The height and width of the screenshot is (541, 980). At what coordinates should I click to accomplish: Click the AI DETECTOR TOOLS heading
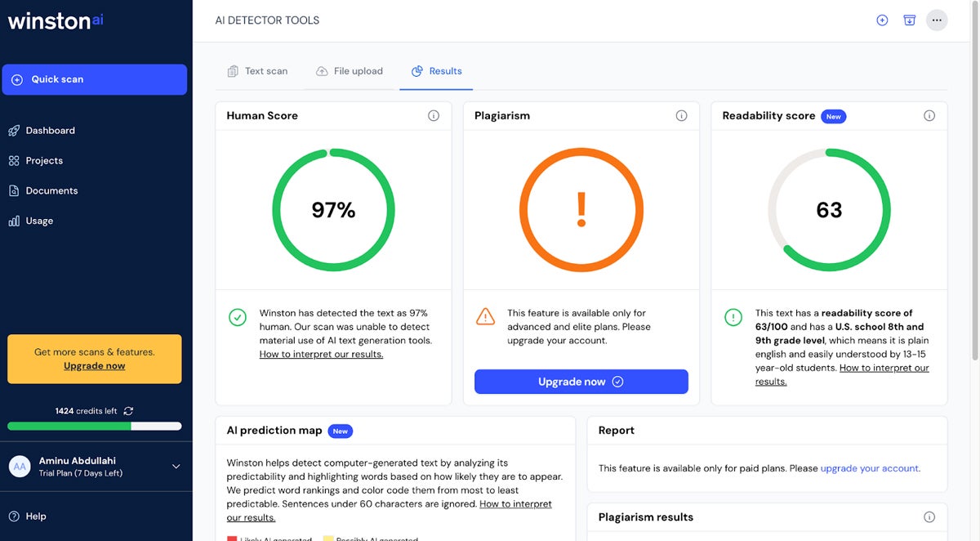tap(267, 20)
